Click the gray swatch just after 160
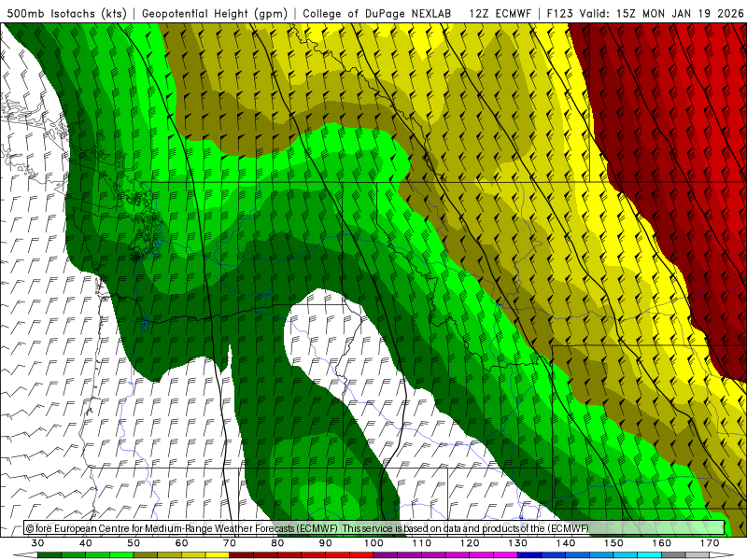Image resolution: width=747 pixels, height=560 pixels. pos(673,555)
